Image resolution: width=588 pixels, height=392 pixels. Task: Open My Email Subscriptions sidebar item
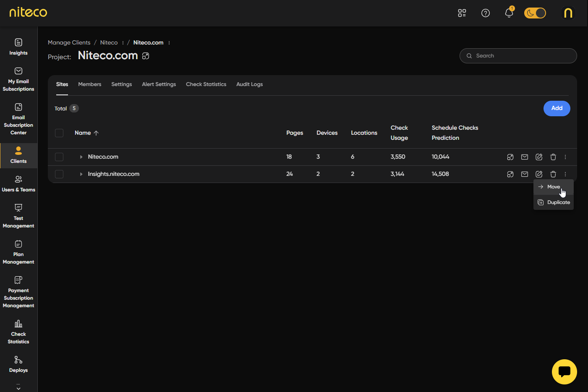(x=18, y=79)
